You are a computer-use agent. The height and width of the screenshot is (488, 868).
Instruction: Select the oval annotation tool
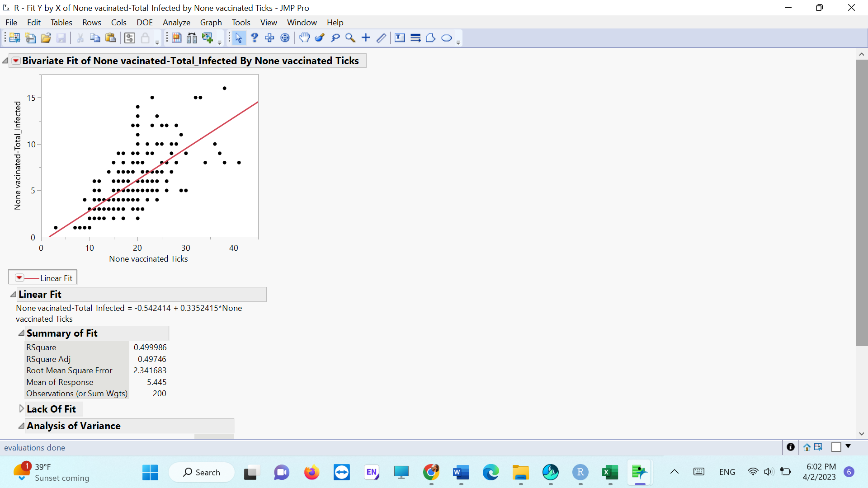coord(447,38)
